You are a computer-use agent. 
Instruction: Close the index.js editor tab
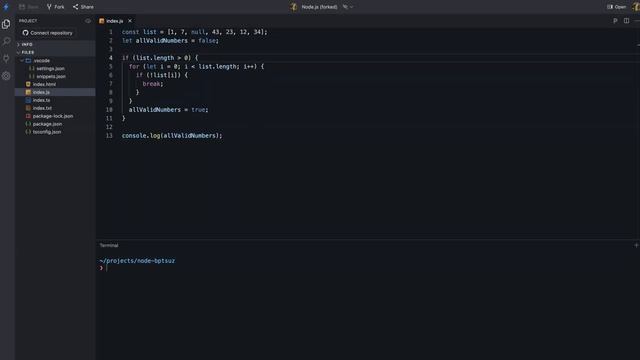(x=130, y=21)
